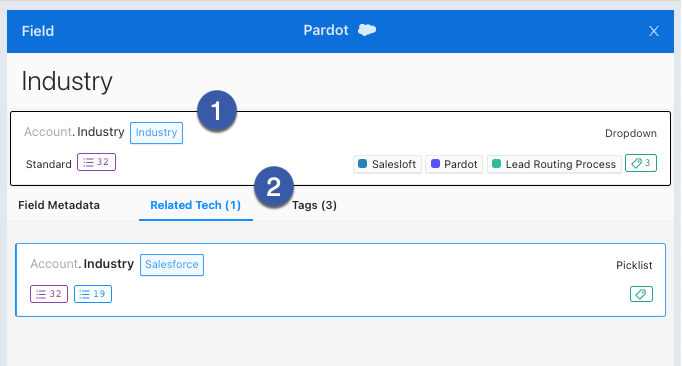Click the Salesforce source badge
682x366 pixels.
[x=171, y=265]
